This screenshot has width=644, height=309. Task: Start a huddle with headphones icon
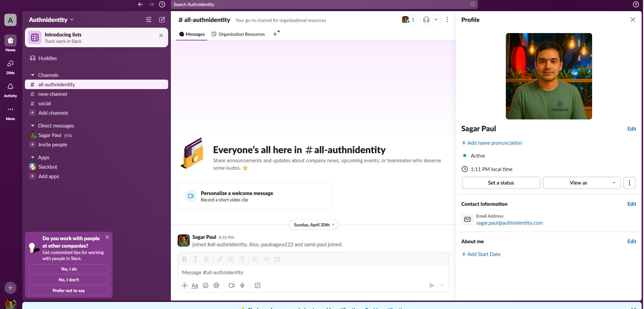[426, 20]
